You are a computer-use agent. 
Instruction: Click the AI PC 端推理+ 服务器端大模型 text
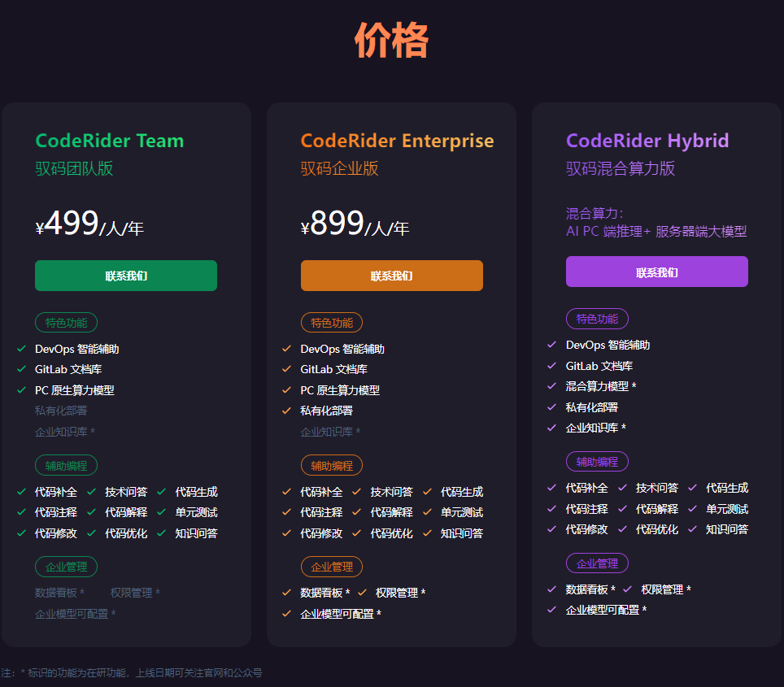coord(656,232)
